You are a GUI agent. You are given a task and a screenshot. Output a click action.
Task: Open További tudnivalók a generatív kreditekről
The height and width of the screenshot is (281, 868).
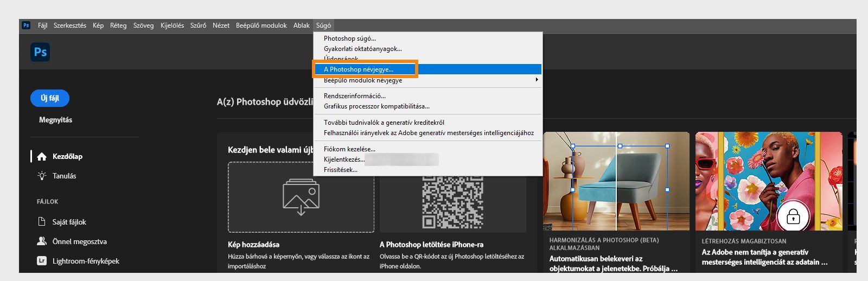(x=428, y=123)
